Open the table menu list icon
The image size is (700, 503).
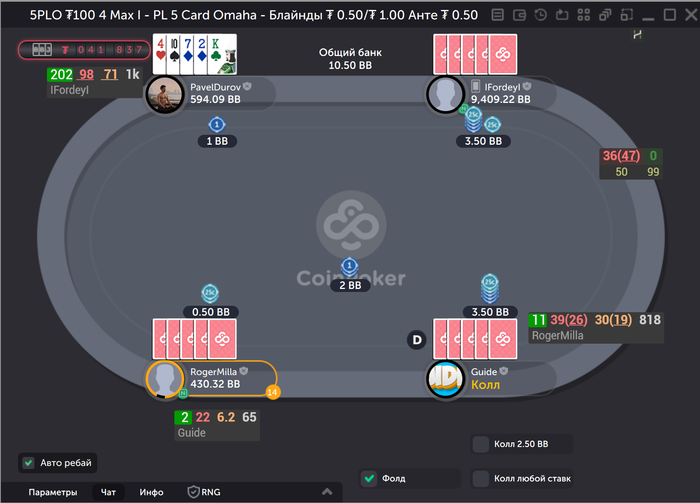[x=497, y=15]
